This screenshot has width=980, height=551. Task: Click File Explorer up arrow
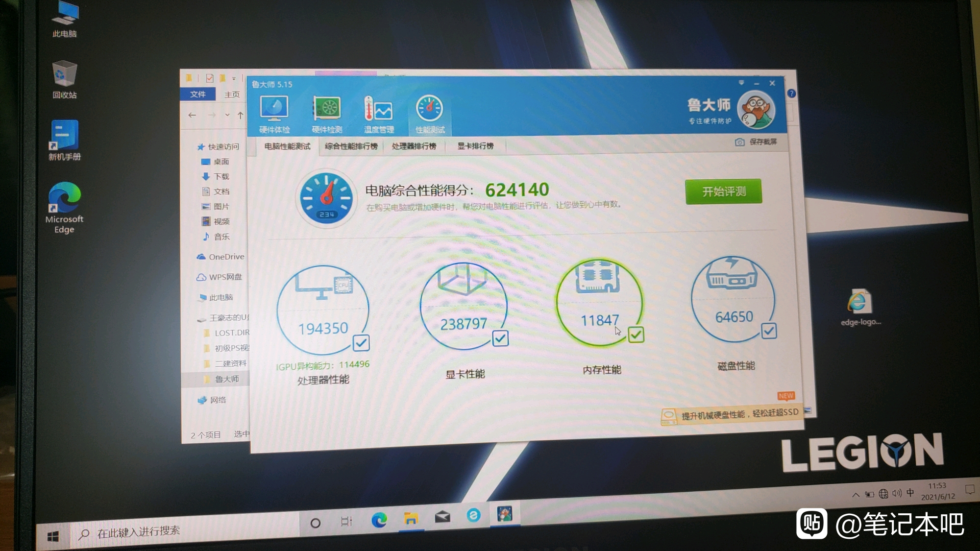(240, 116)
